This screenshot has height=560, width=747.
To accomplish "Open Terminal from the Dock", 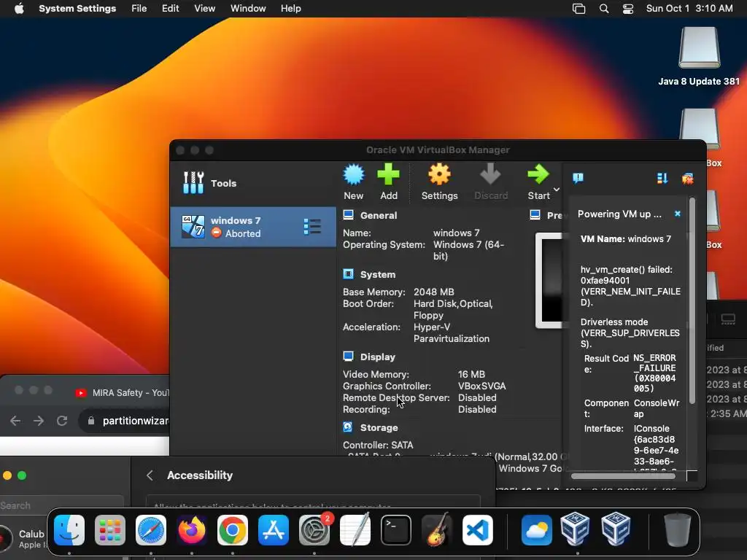I will click(396, 530).
